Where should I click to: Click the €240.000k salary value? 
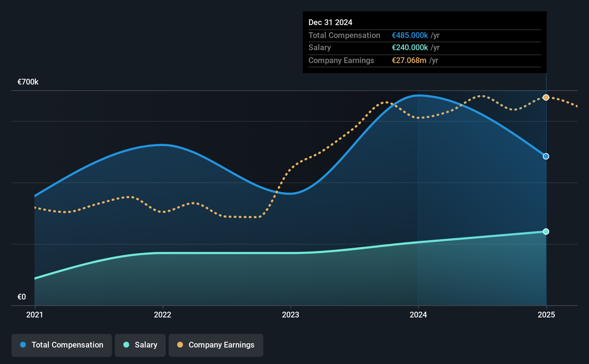(x=410, y=47)
